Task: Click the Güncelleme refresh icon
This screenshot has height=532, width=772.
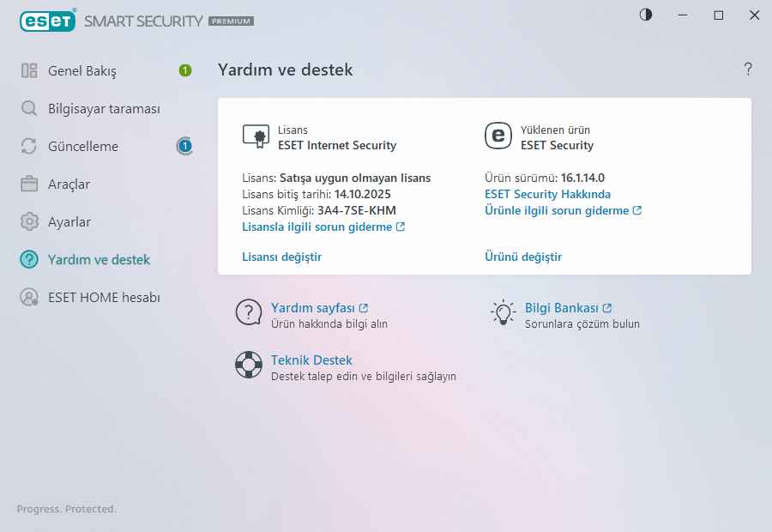Action: (29, 147)
